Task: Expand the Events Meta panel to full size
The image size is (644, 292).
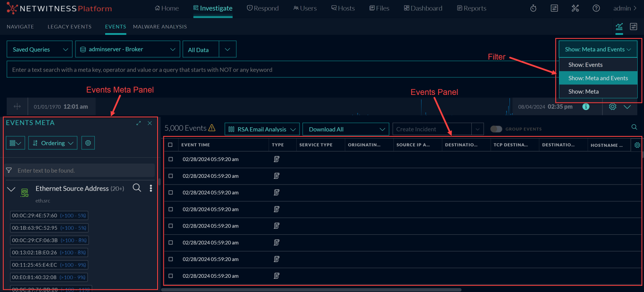Action: (139, 123)
